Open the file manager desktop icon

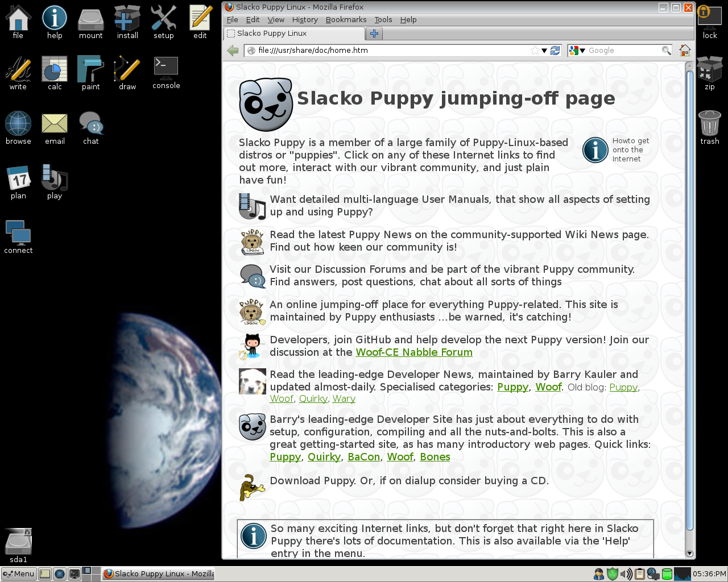[x=18, y=18]
